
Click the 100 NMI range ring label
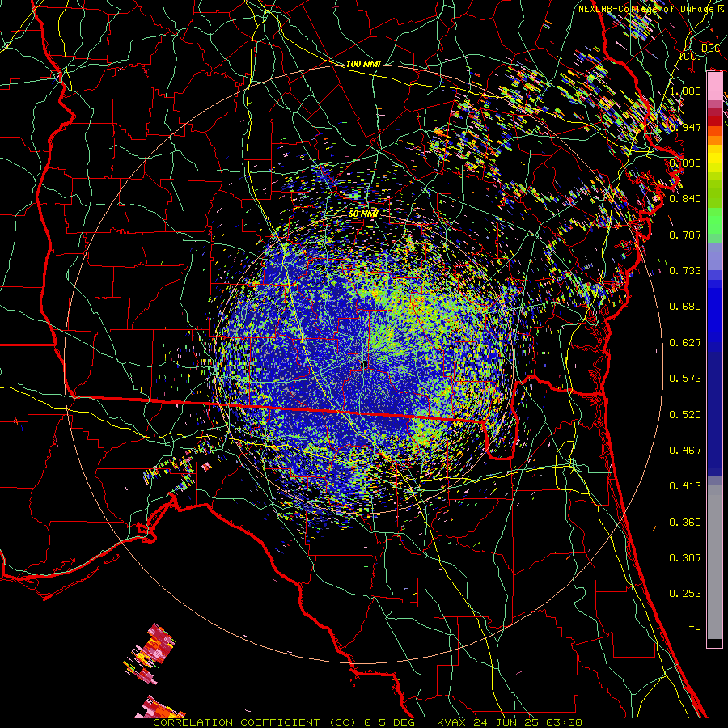tap(363, 64)
